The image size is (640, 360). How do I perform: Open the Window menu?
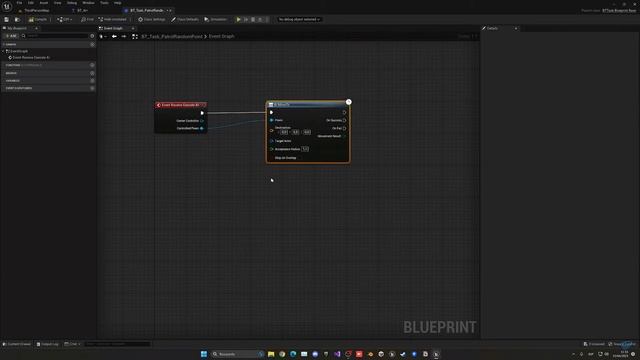88,3
